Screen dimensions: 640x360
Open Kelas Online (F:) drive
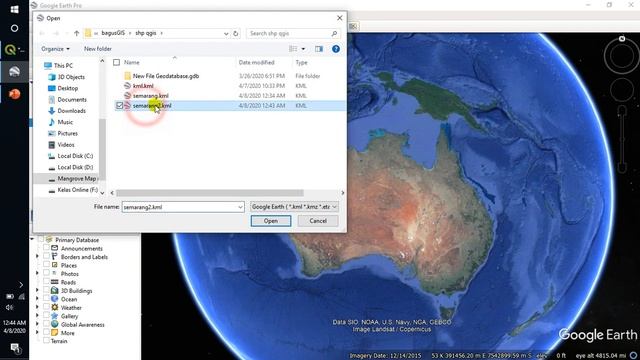pyautogui.click(x=78, y=190)
